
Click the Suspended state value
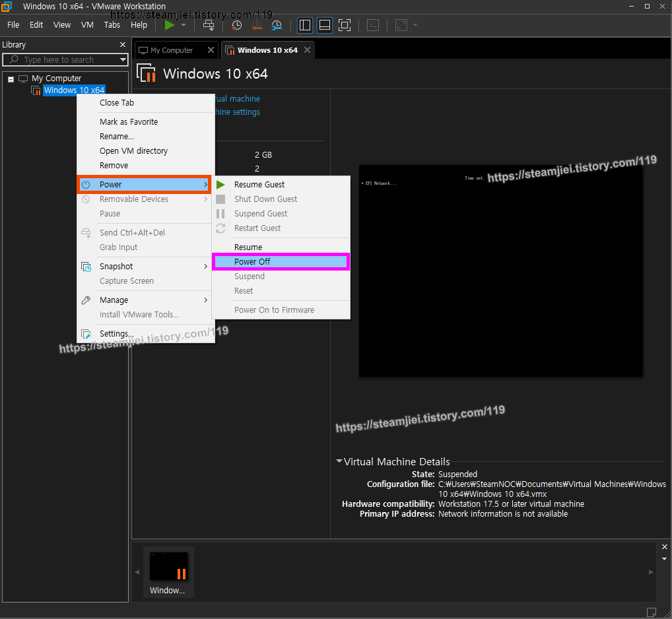457,474
